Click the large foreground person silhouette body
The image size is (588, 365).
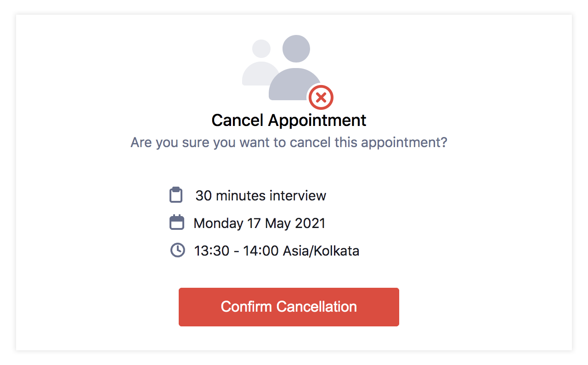294,84
